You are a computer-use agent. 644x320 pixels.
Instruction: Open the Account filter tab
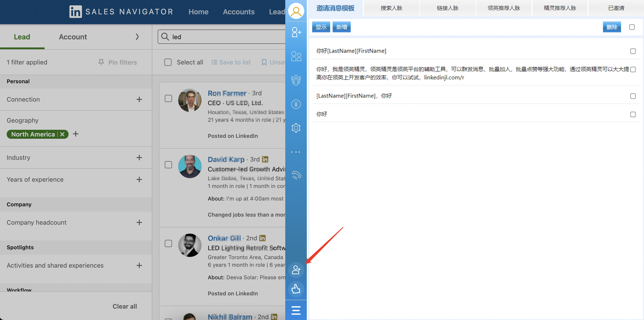(73, 37)
